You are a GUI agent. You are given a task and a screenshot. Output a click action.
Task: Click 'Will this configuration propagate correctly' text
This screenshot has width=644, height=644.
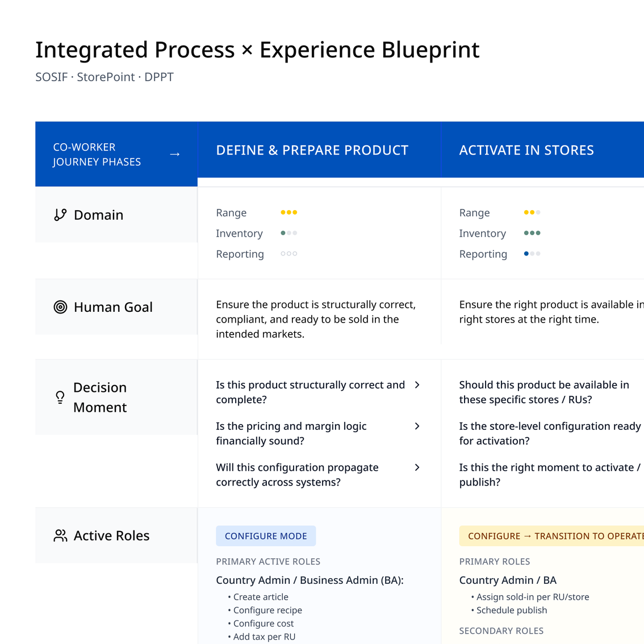pyautogui.click(x=298, y=475)
